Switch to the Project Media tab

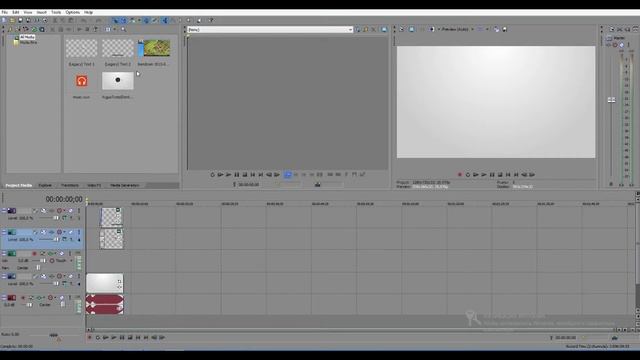19,185
